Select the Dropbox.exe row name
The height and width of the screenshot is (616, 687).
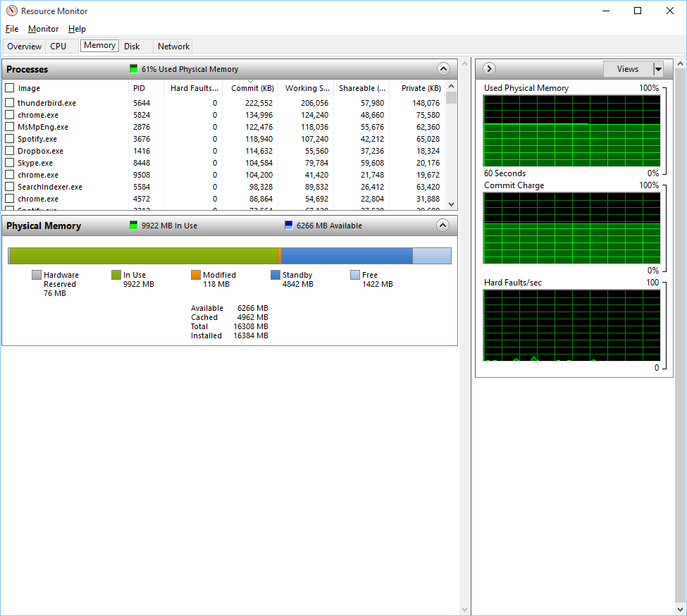coord(40,151)
